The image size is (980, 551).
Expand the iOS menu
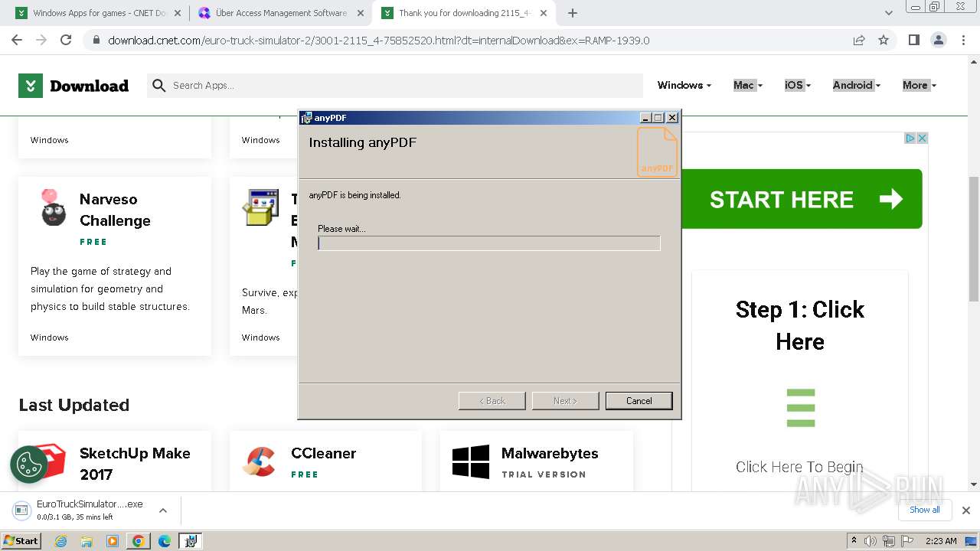[798, 85]
